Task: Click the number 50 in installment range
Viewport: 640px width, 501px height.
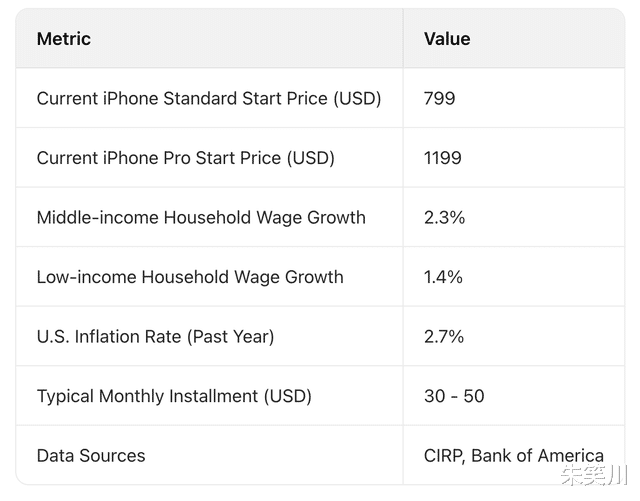Action: click(473, 396)
